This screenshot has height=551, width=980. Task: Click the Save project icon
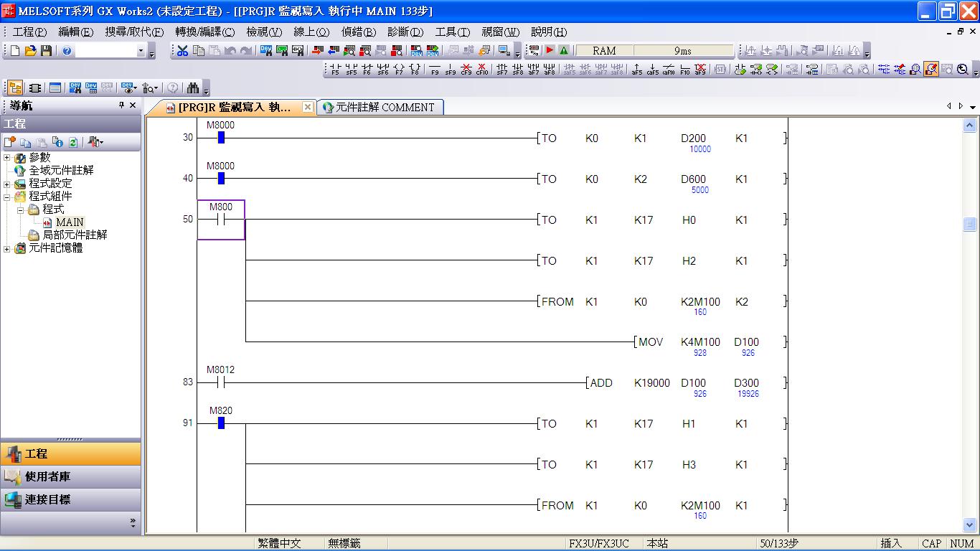tap(46, 51)
